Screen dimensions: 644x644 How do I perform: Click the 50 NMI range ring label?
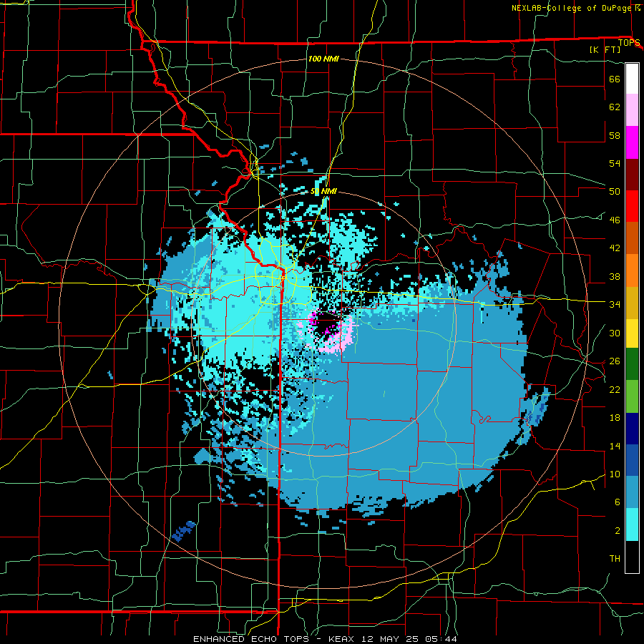(x=323, y=191)
